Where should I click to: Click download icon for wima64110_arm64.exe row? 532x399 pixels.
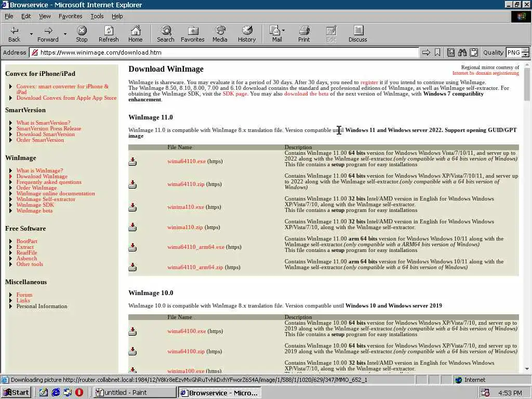(132, 247)
